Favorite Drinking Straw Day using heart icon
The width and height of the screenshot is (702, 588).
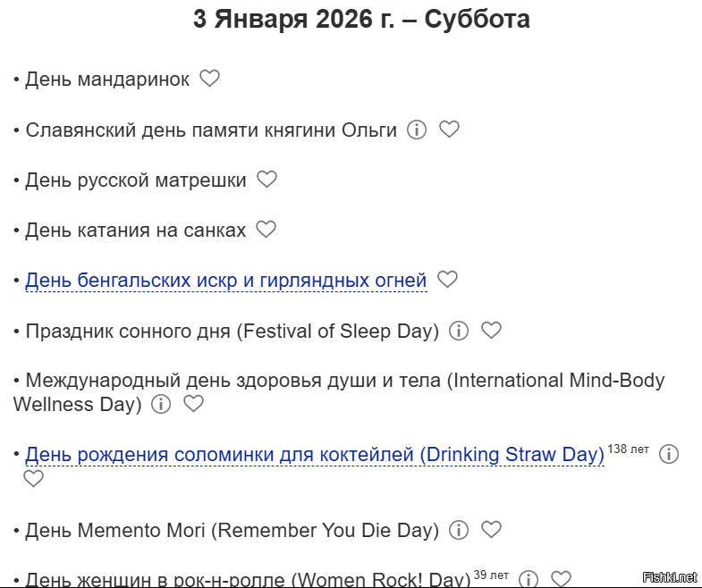33,479
